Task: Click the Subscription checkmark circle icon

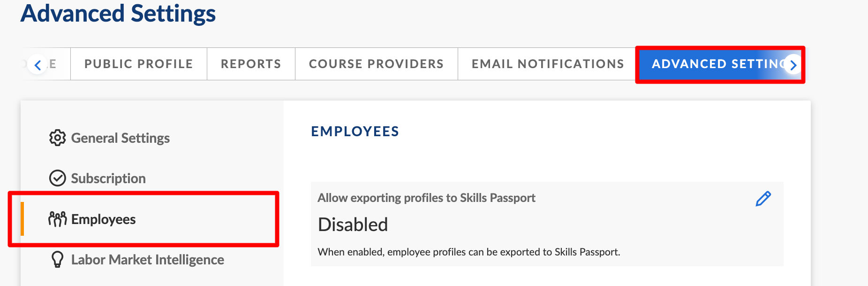Action: click(x=57, y=178)
